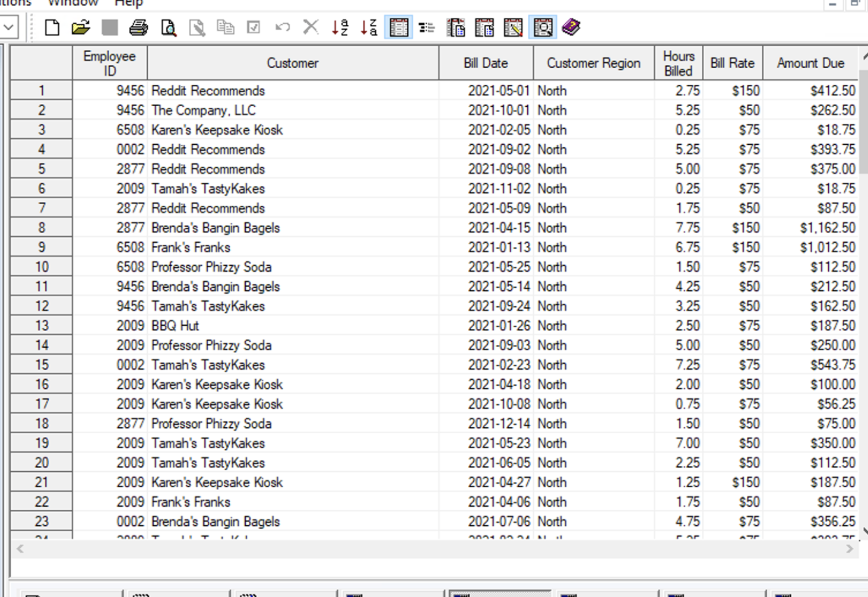Select row number 20 header
This screenshot has width=868, height=597.
click(42, 463)
